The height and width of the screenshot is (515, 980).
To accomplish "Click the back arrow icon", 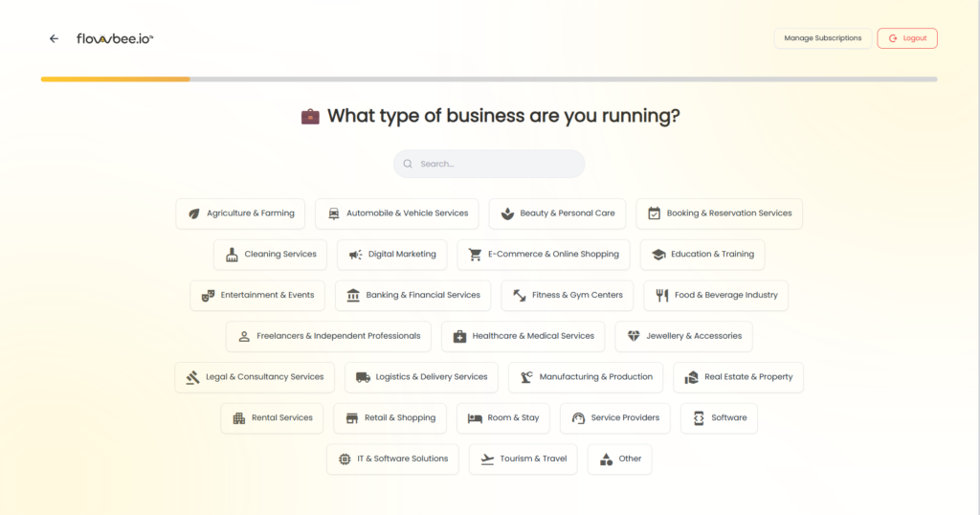I will 54,38.
